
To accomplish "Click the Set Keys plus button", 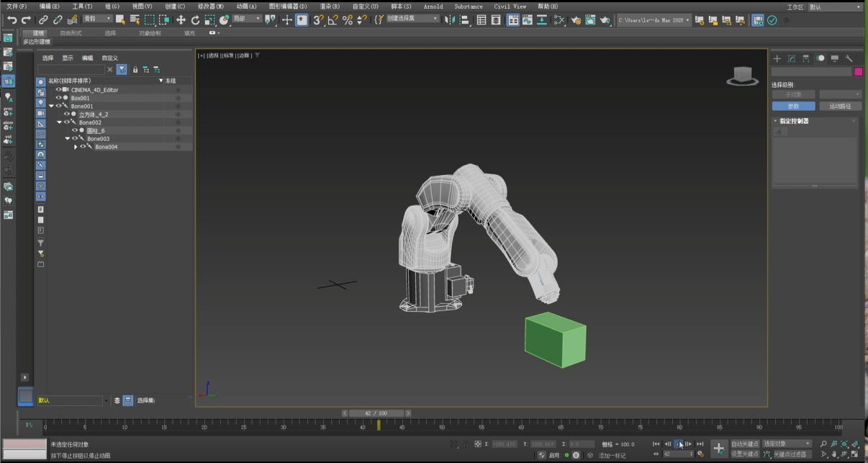I will (718, 449).
